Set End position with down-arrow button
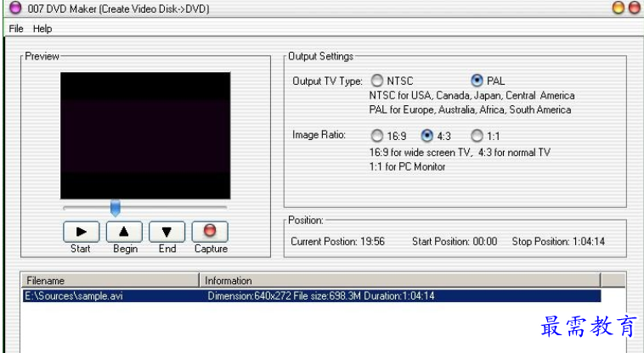 167,232
